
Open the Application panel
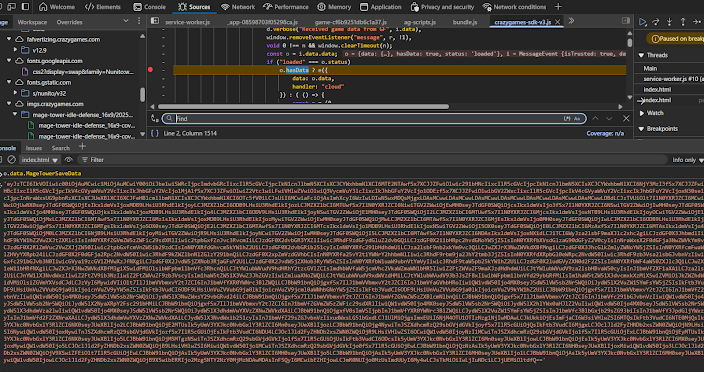pyautogui.click(x=381, y=7)
